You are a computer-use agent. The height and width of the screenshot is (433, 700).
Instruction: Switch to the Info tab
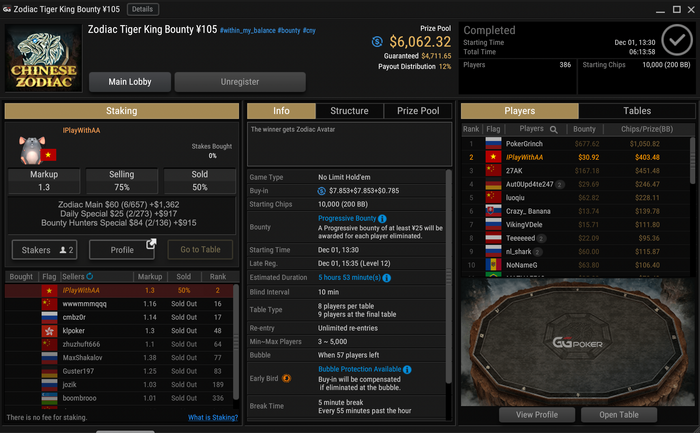(281, 111)
